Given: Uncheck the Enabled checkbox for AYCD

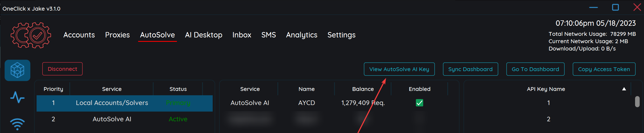Looking at the screenshot, I should 419,103.
